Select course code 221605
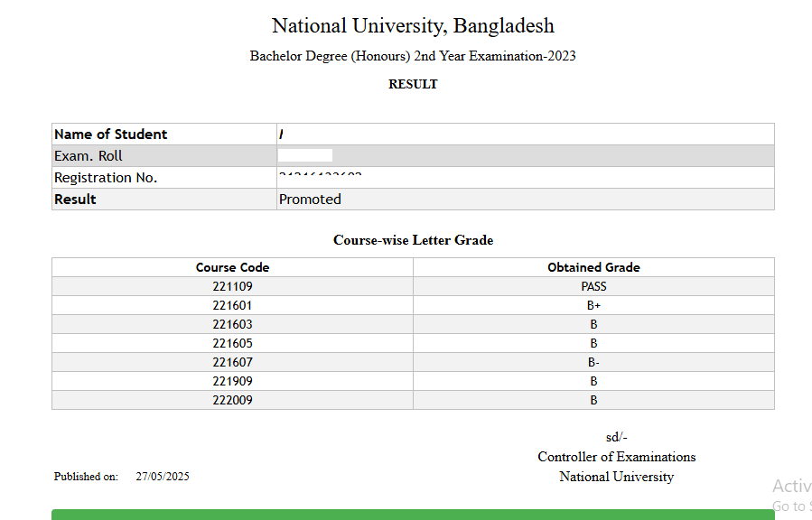This screenshot has height=520, width=812. 232,343
